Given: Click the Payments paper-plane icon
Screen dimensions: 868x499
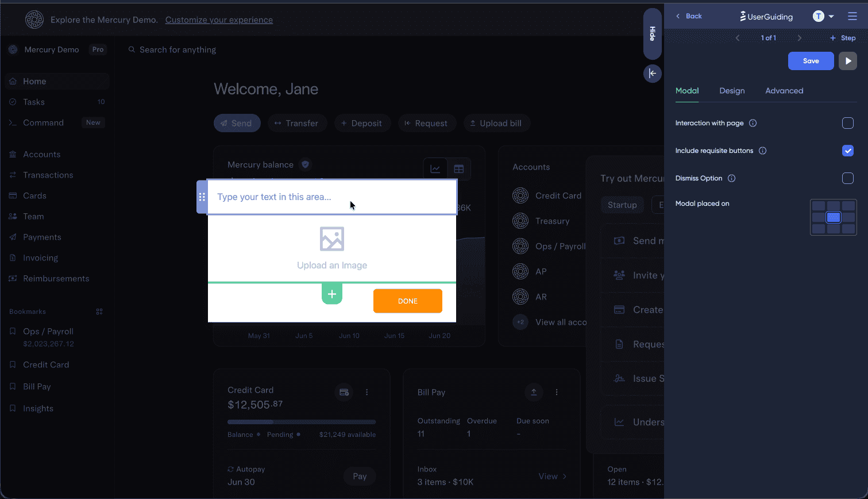Looking at the screenshot, I should point(13,237).
